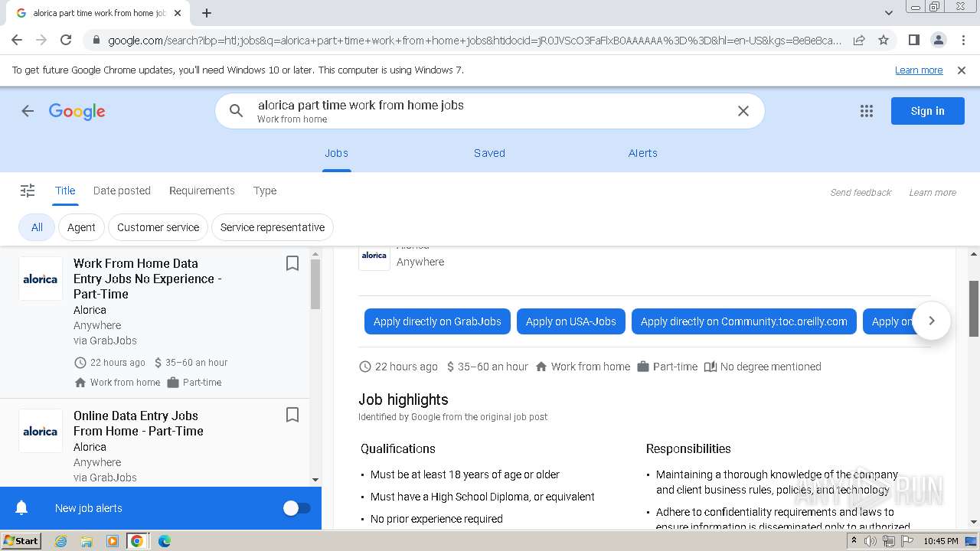This screenshot has width=980, height=551.
Task: Apply directly on Community.toc.oreilly.com
Action: 744,321
